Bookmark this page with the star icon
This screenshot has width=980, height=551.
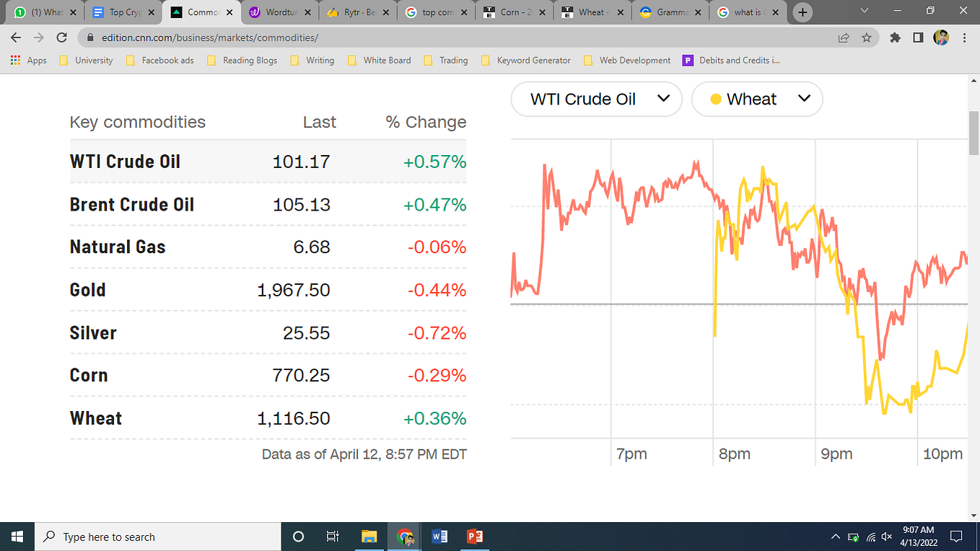pyautogui.click(x=867, y=38)
